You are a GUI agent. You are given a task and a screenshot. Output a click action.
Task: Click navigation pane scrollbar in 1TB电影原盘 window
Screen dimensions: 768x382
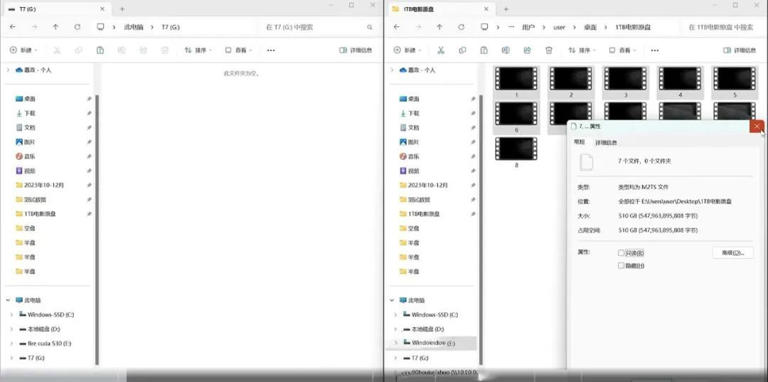point(481,230)
